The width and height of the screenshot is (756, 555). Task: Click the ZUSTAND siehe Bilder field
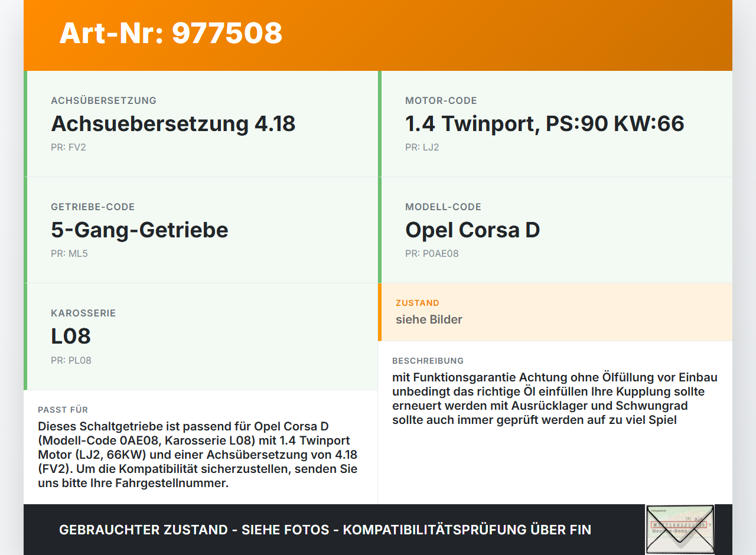555,312
